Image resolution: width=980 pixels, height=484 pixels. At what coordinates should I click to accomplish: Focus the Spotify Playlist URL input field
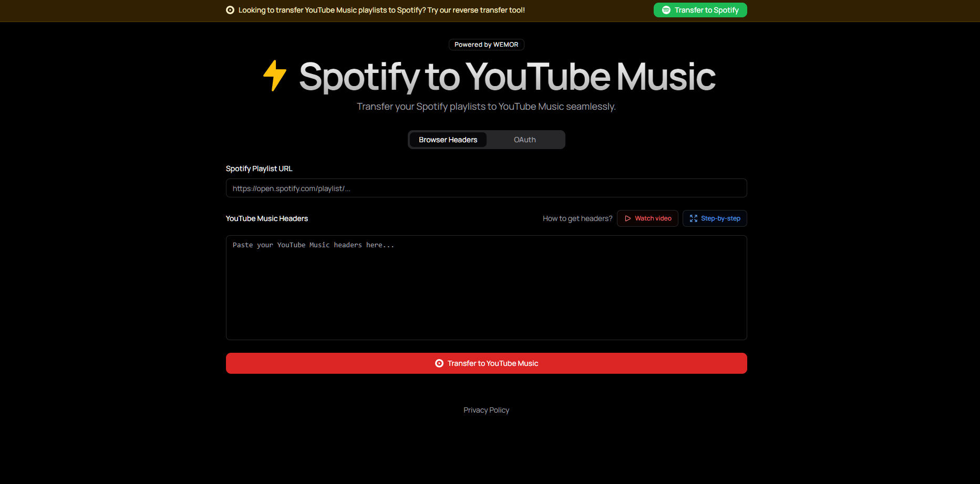[487, 188]
